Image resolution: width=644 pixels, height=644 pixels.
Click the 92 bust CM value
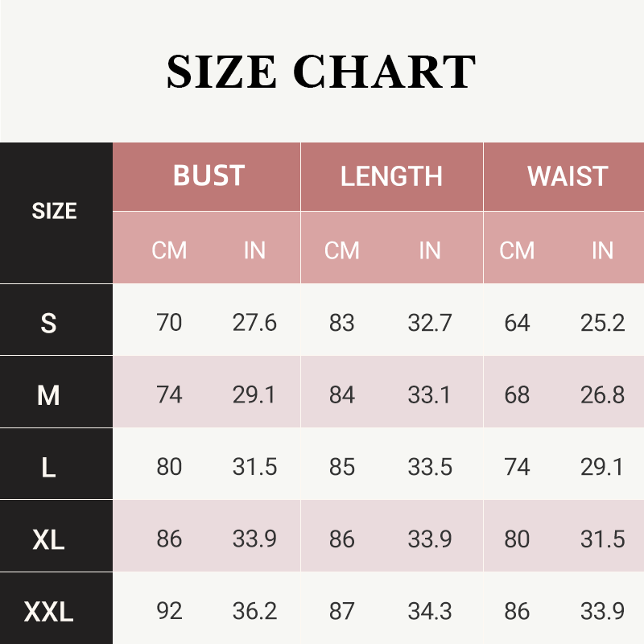[169, 612]
